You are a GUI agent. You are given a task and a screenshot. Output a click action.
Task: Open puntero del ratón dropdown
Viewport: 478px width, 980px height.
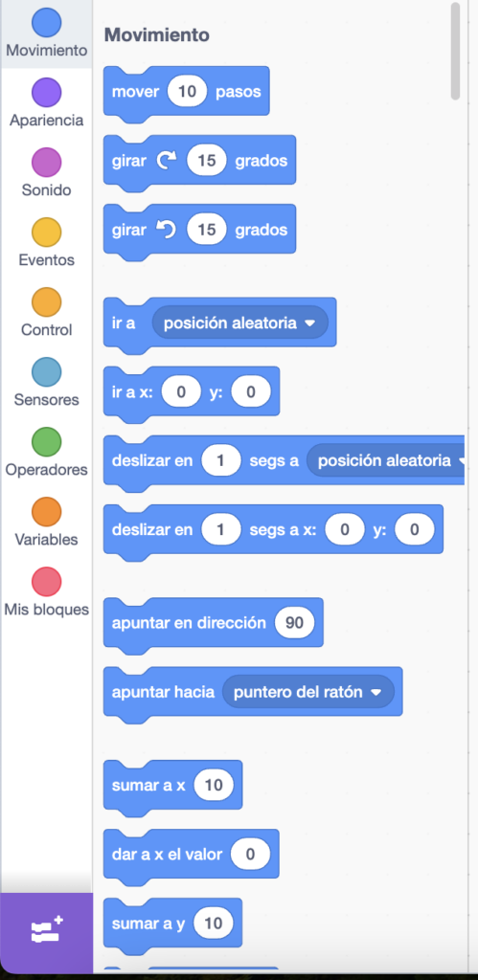click(308, 693)
